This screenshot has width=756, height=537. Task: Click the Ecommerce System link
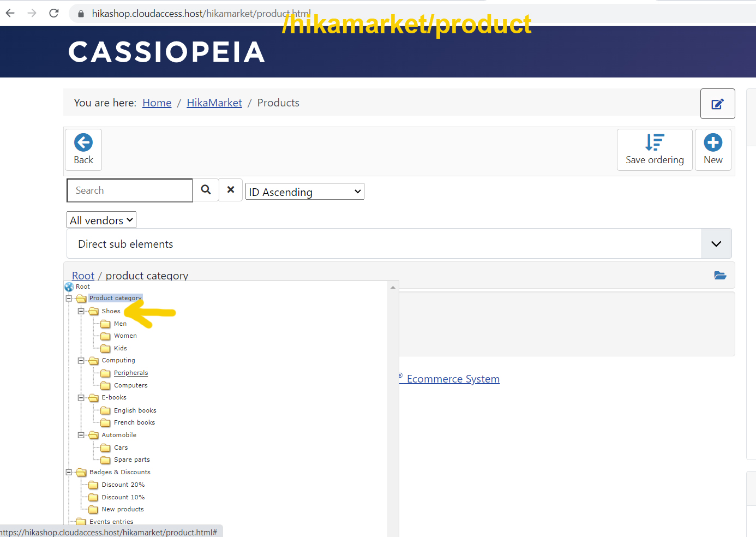pos(453,379)
